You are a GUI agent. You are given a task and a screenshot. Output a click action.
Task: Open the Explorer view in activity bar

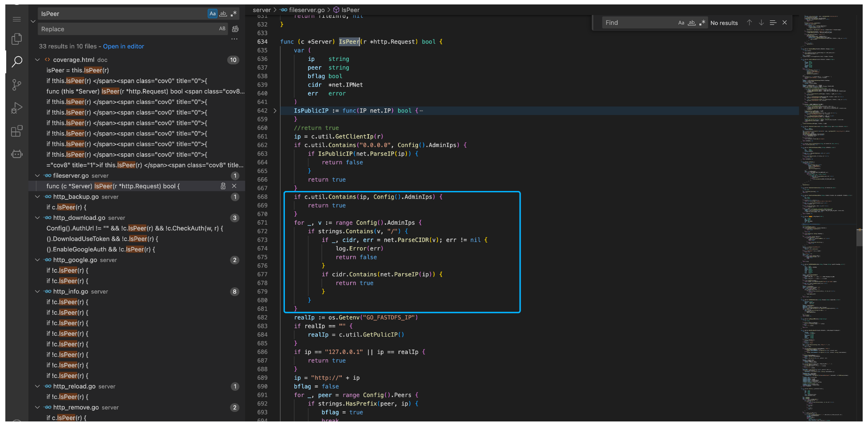coord(16,39)
